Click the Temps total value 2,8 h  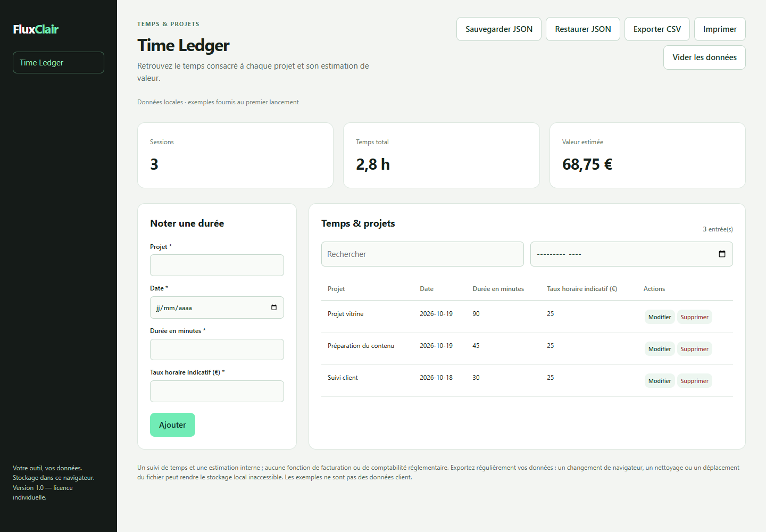tap(373, 164)
